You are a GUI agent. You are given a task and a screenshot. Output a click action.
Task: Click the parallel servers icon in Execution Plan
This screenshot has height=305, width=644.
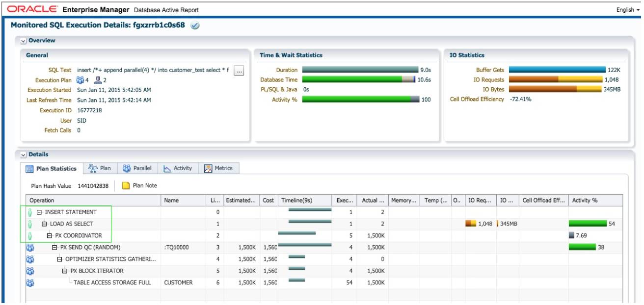80,80
